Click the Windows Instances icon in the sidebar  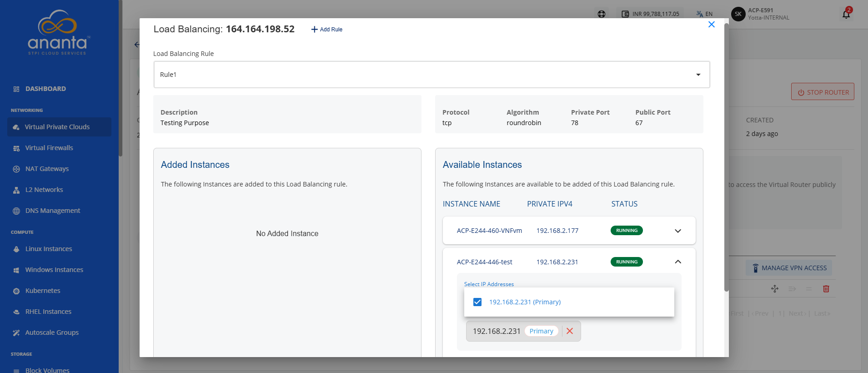pos(16,270)
